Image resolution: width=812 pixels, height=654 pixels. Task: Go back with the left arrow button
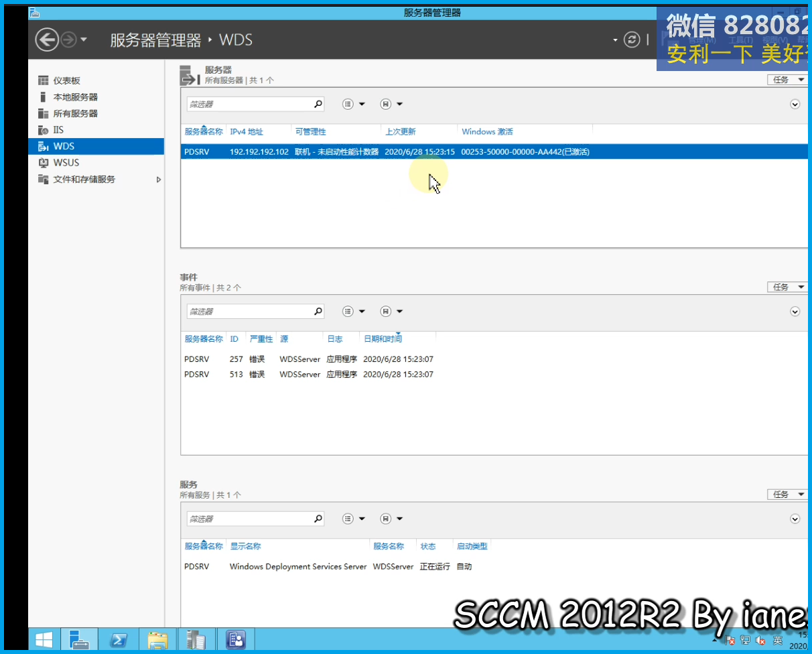coord(47,40)
